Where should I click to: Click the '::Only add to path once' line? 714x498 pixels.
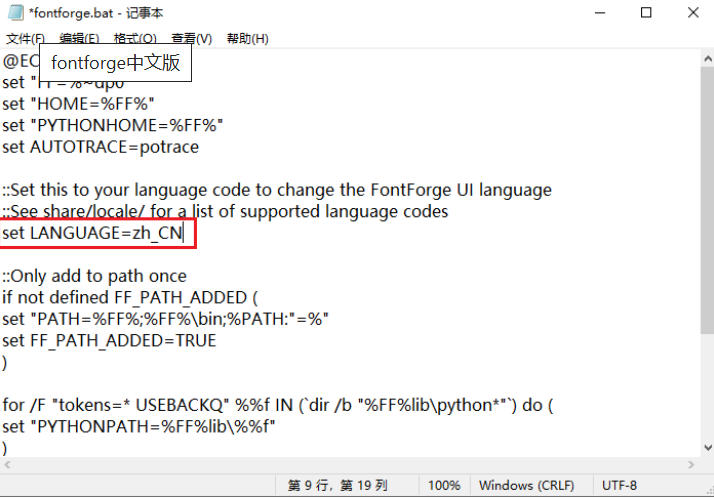94,276
